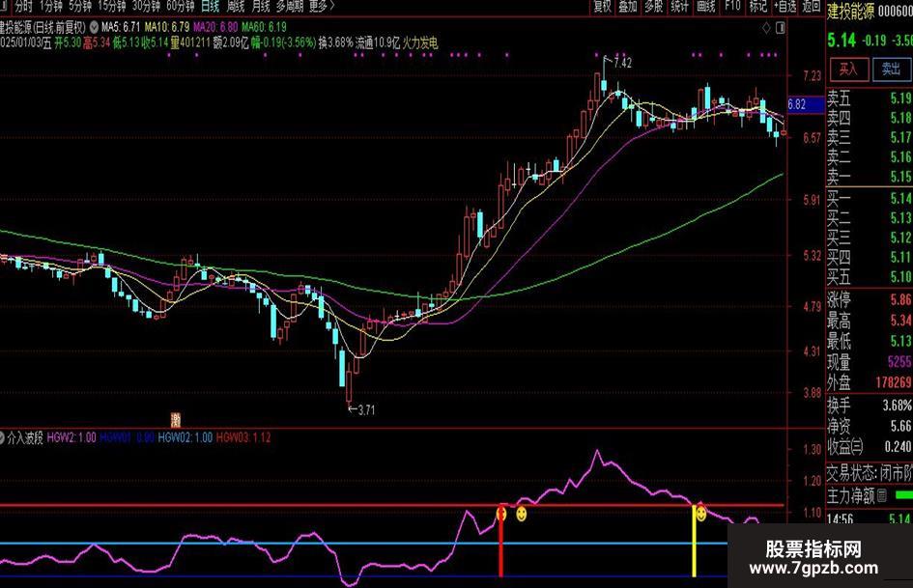This screenshot has height=588, width=913.
Task: Click the 交易状态 trading status row
Action: (870, 472)
